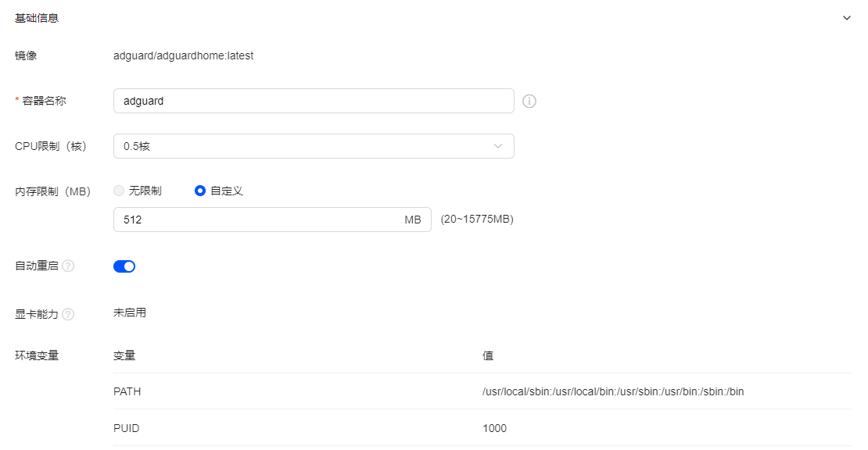Screen dimensions: 868x450
Task: Click the PUID value 1000
Action: (x=494, y=428)
